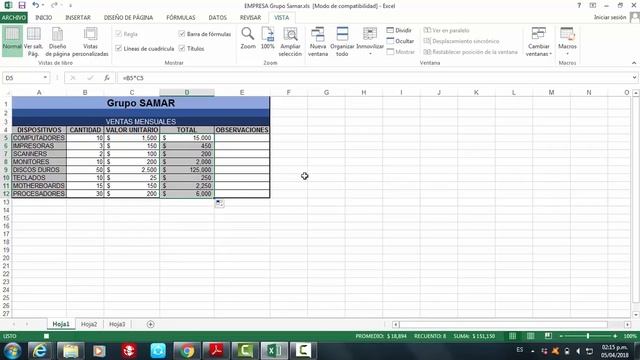Undo the last action
640x360 pixels.
point(36,5)
